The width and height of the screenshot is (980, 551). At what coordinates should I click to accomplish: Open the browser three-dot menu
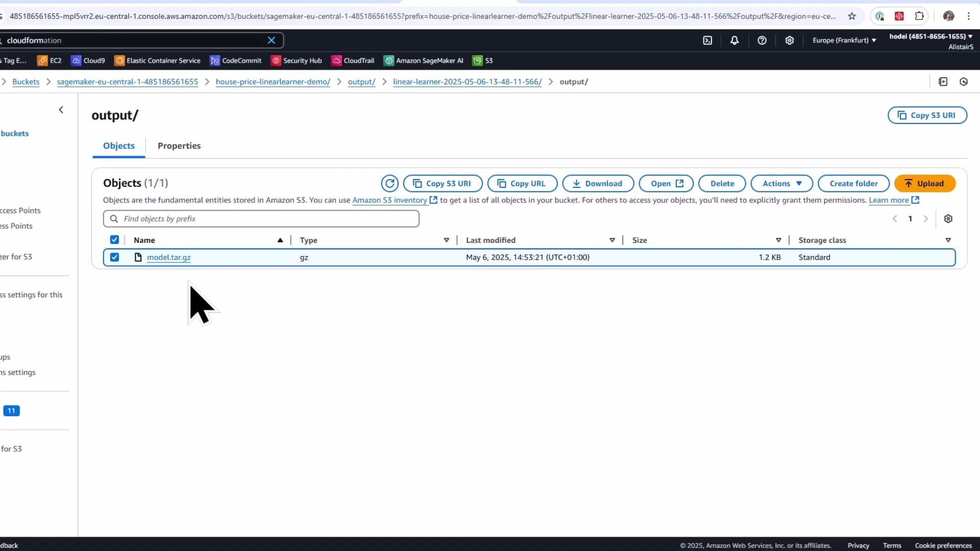coord(969,16)
